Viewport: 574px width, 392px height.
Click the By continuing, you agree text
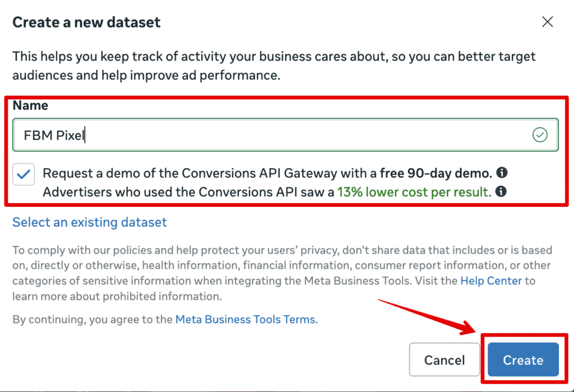coord(92,320)
